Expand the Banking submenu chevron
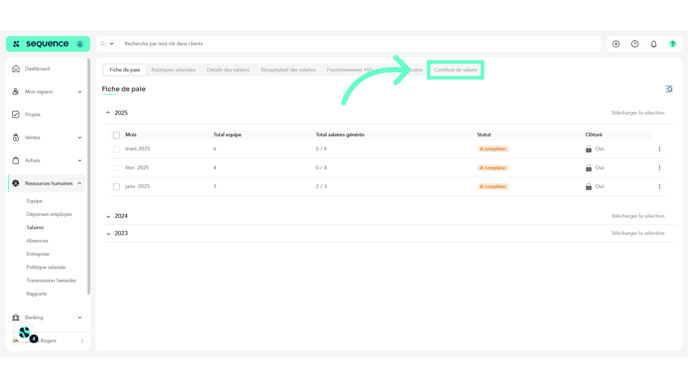Image resolution: width=688 pixels, height=387 pixels. (x=79, y=317)
